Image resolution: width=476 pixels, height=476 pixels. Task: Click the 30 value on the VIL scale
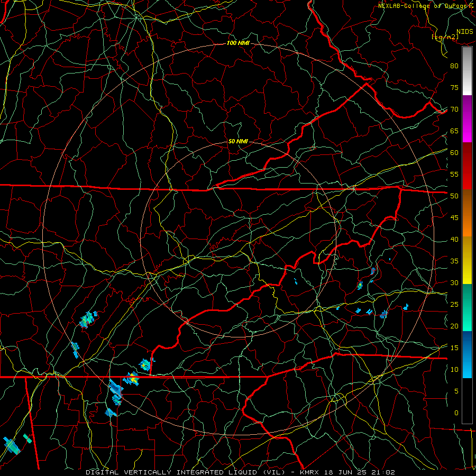(454, 283)
